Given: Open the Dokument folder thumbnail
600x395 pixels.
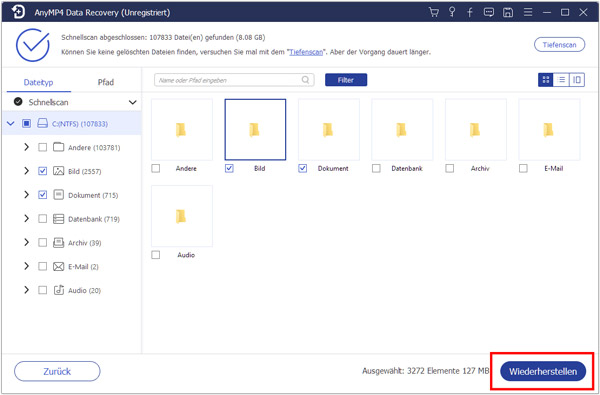Looking at the screenshot, I should pos(329,129).
